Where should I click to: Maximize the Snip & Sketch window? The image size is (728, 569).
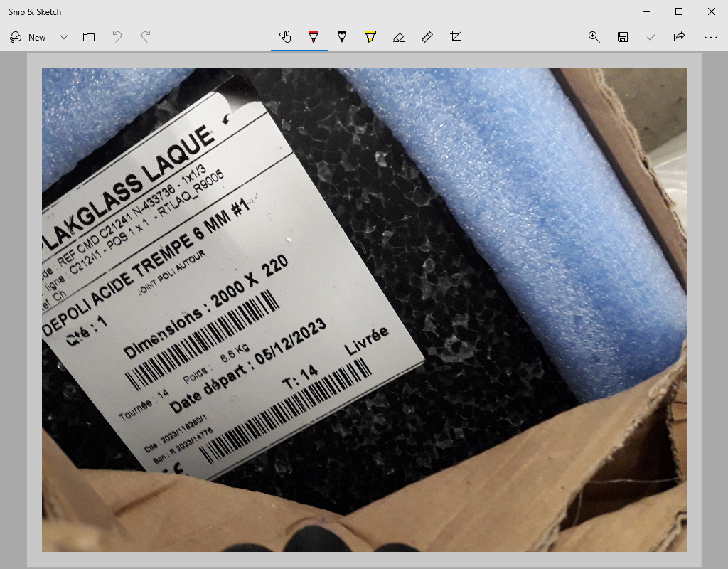[679, 11]
